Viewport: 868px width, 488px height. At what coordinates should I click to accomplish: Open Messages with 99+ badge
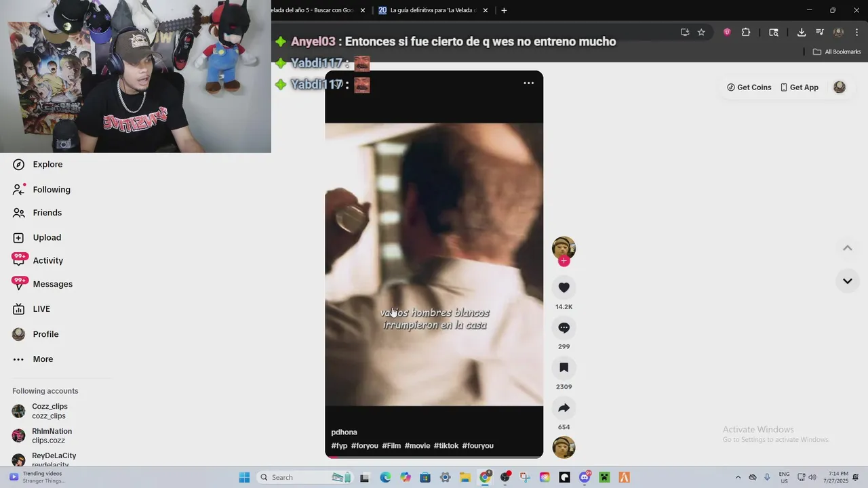click(x=42, y=284)
